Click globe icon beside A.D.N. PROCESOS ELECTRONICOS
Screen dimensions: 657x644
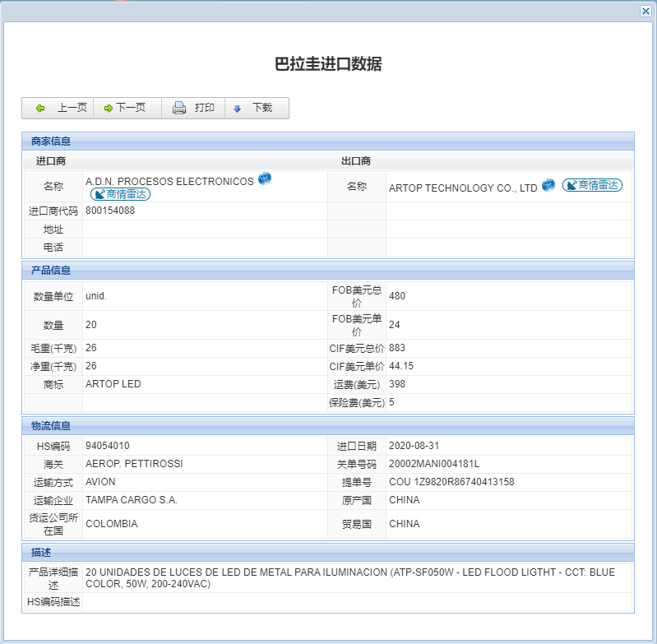coord(265,179)
